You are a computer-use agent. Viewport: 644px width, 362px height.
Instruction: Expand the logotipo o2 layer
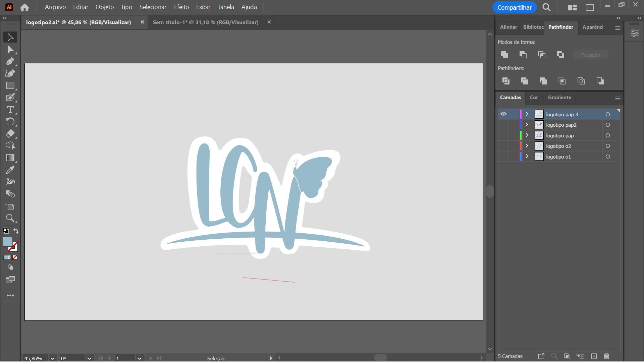pos(527,146)
